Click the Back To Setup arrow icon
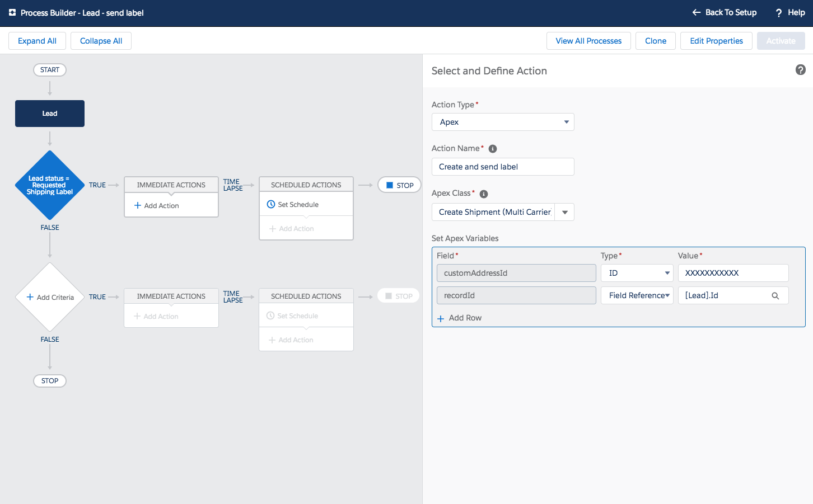 696,12
